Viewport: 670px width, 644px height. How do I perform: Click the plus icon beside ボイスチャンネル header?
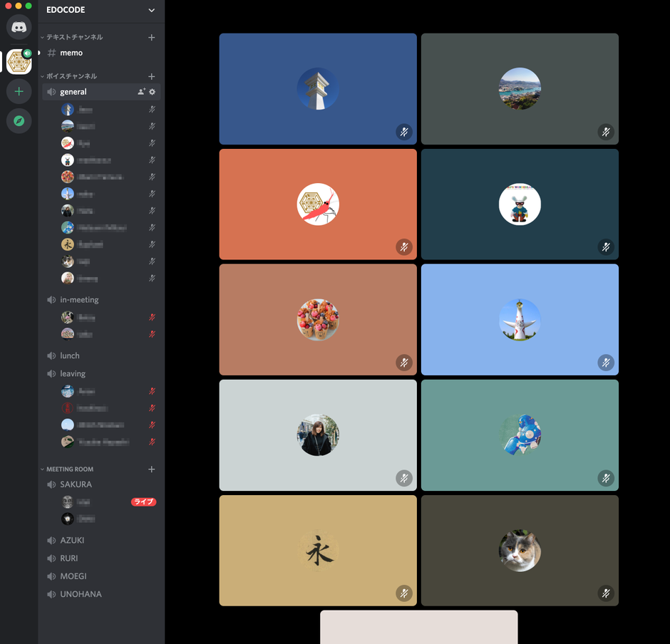click(x=151, y=76)
